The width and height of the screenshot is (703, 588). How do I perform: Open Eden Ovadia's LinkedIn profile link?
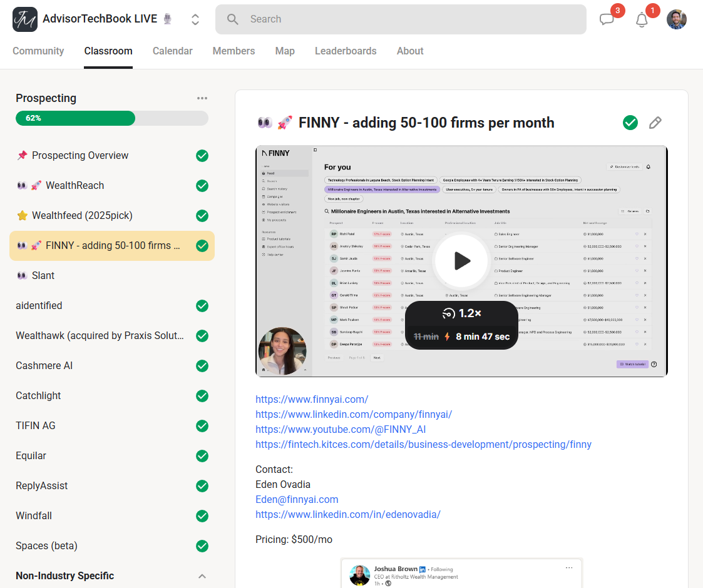(x=348, y=514)
